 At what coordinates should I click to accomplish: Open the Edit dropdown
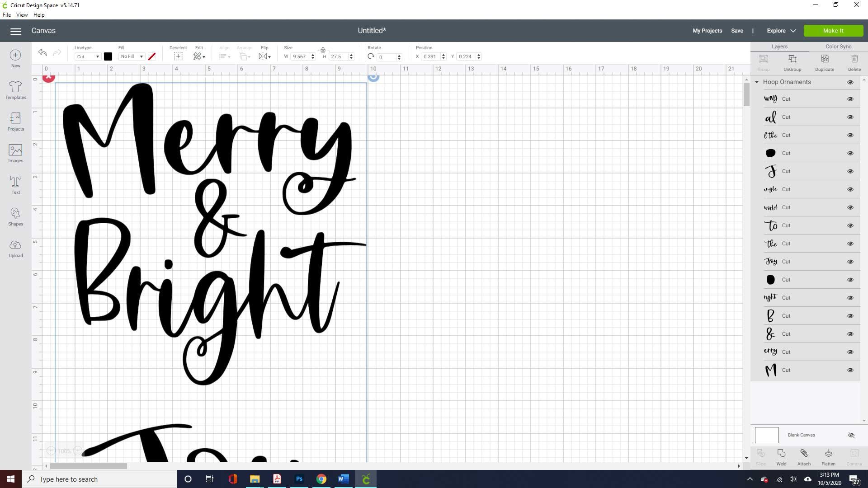(x=199, y=56)
